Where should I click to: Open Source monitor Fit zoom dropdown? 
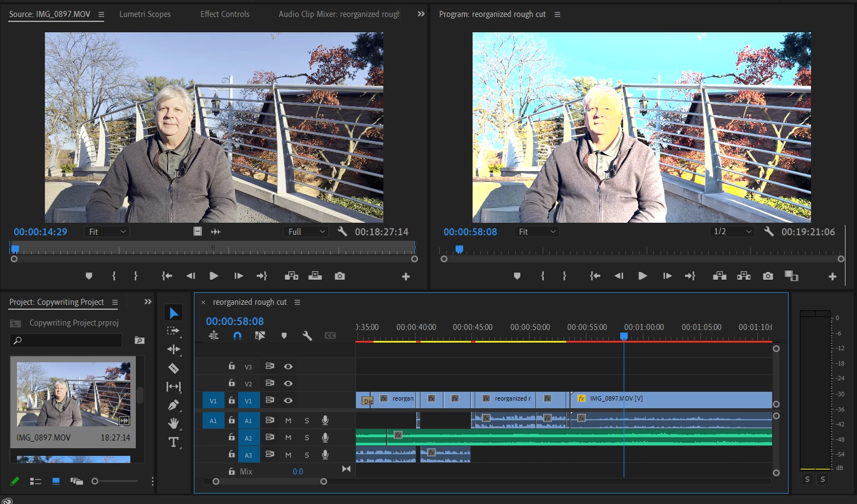coord(107,231)
